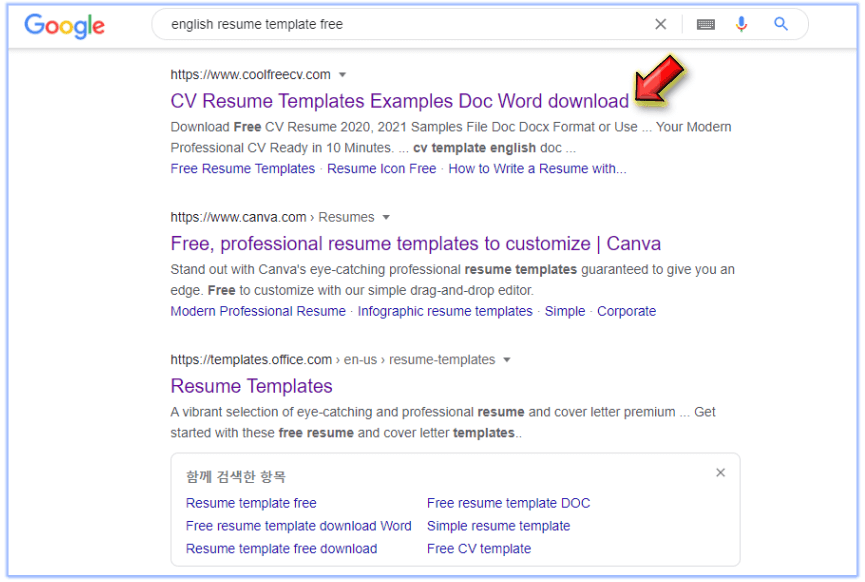Expand the canva.com result options arrow
This screenshot has width=865, height=582.
click(x=386, y=217)
